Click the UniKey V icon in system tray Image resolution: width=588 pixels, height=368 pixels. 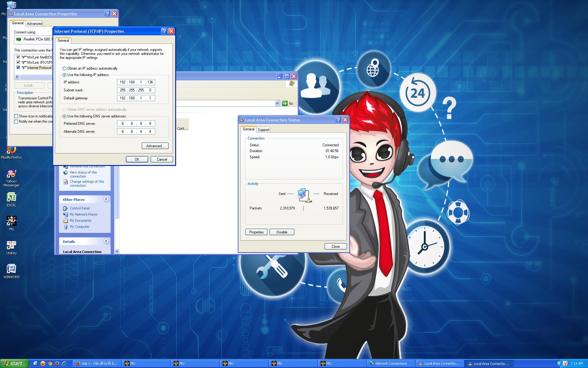565,363
